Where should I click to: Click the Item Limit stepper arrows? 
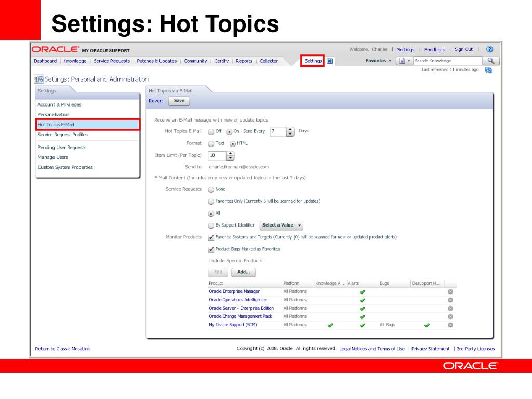(x=230, y=156)
